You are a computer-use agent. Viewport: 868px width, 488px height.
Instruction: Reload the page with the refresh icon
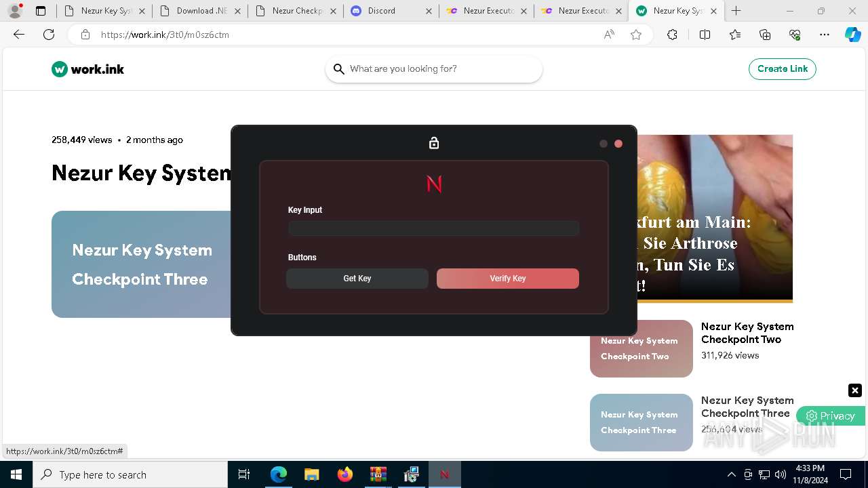(49, 35)
